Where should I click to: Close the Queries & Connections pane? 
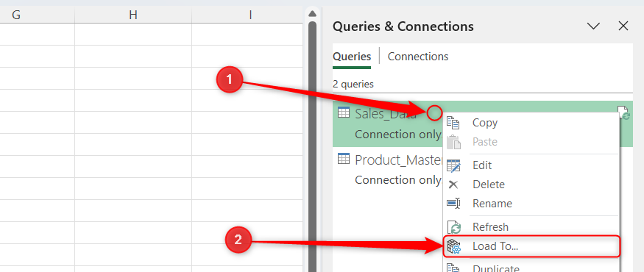point(623,26)
